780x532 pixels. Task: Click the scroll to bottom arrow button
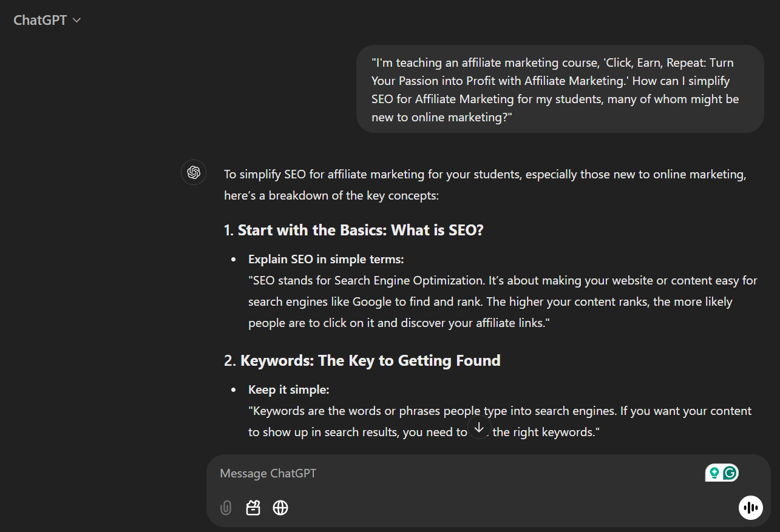pos(479,428)
